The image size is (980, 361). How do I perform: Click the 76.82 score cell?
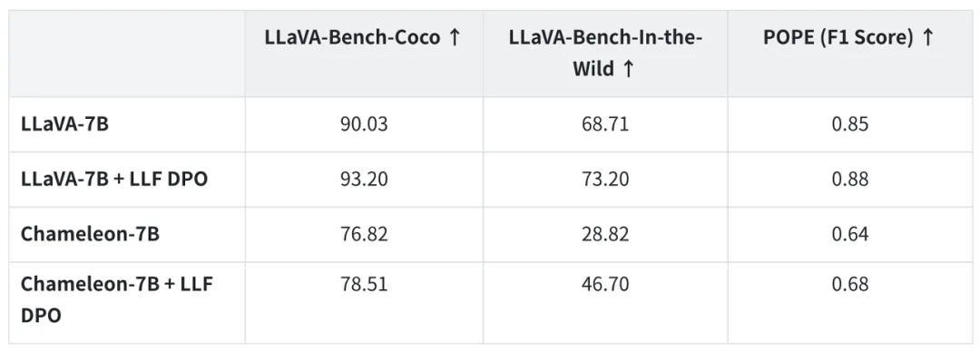pos(364,234)
